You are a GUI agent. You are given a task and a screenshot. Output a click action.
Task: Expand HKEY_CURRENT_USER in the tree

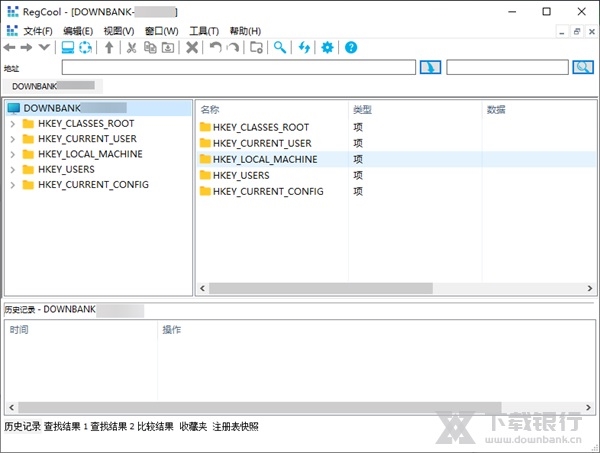(13, 139)
